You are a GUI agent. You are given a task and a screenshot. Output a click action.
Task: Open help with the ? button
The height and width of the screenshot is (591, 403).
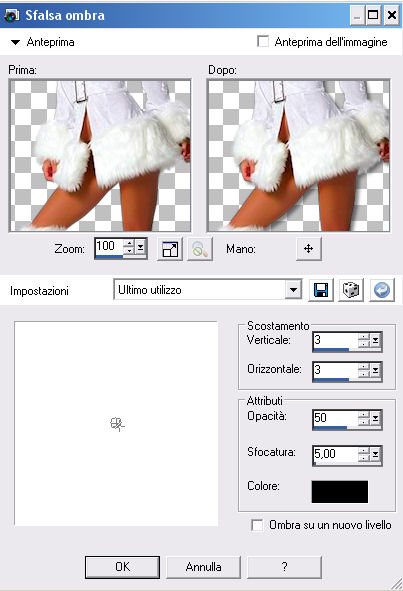tap(284, 567)
